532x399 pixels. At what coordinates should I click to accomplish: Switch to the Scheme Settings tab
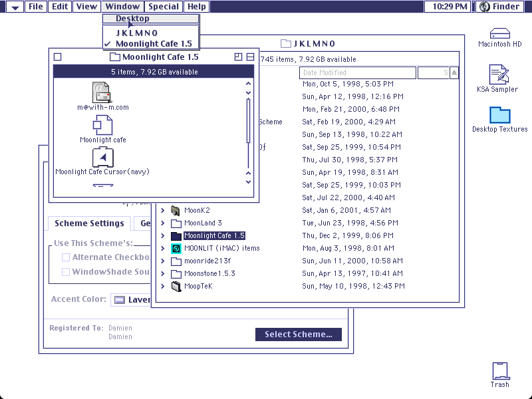point(89,223)
